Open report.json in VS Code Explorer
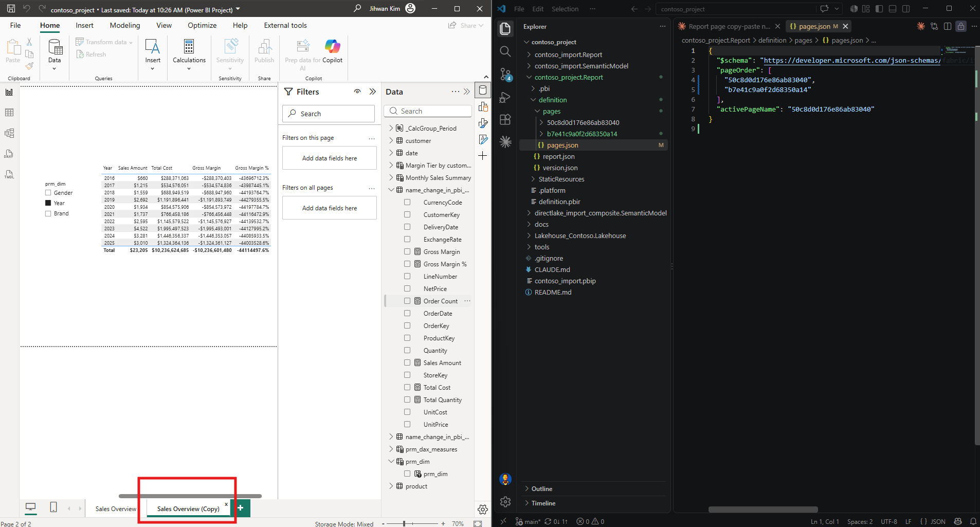 pyautogui.click(x=559, y=156)
